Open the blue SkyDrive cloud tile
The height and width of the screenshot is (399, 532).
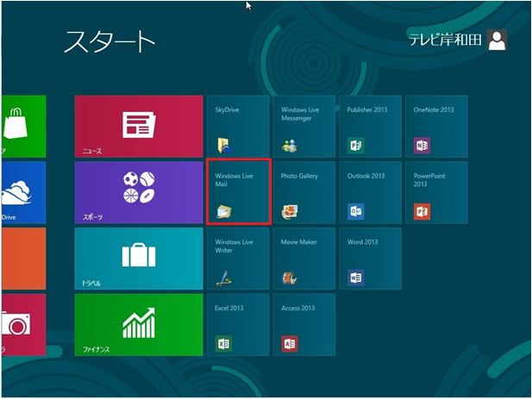[24, 192]
